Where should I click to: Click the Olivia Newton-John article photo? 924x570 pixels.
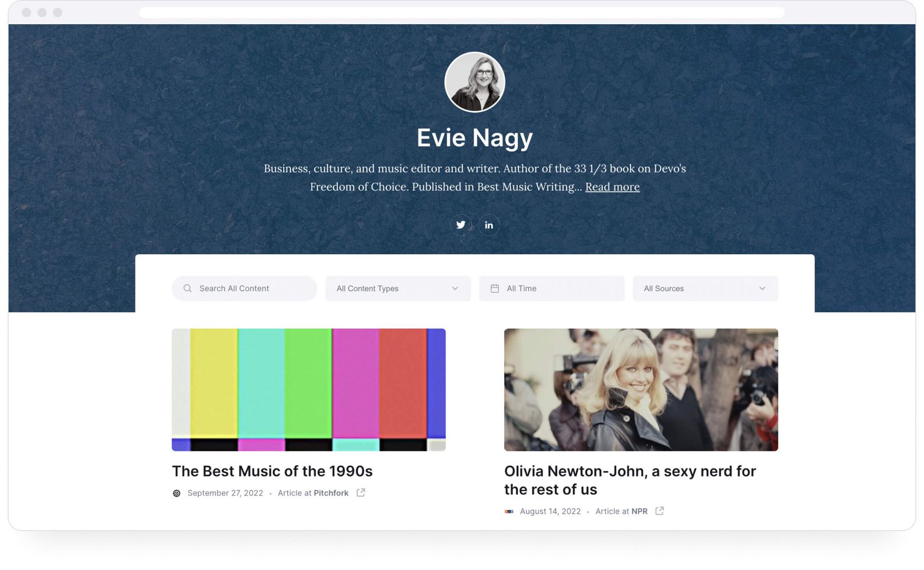[x=640, y=389]
